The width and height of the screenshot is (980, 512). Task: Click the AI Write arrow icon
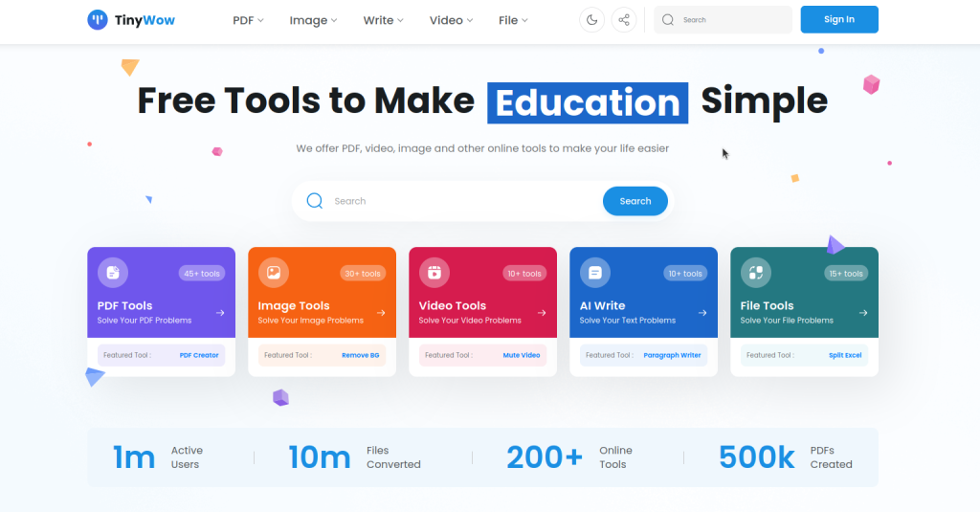[702, 313]
